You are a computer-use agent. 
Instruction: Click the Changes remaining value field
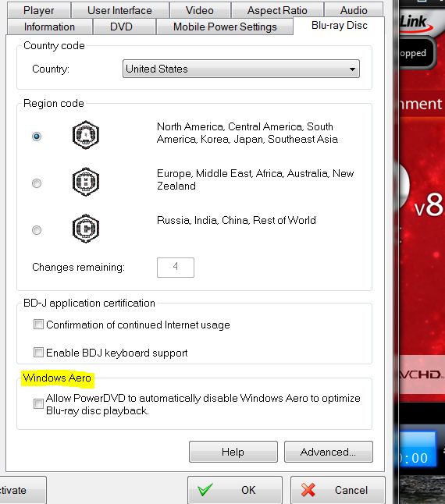pyautogui.click(x=176, y=267)
